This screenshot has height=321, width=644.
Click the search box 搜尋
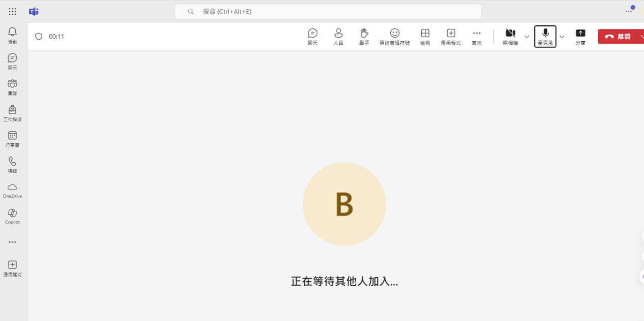point(328,11)
